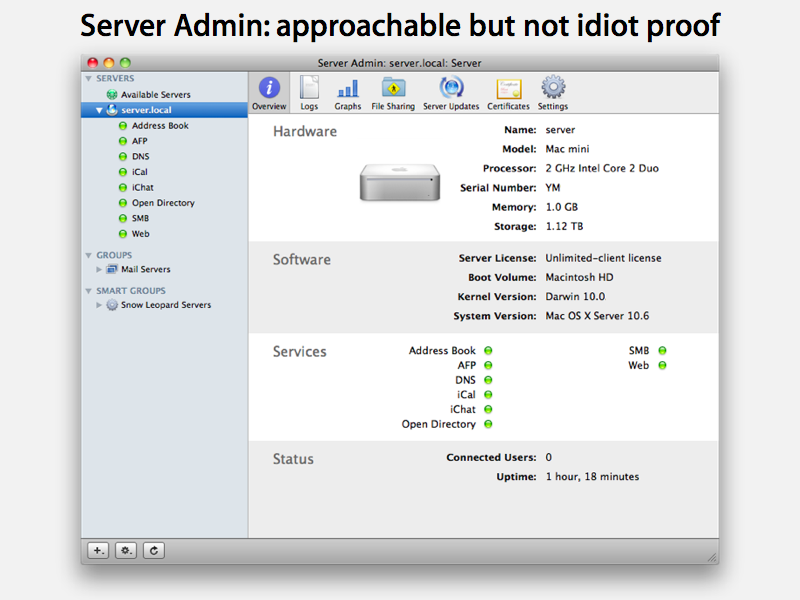Collapse the server.local disclosure triangle
This screenshot has width=800, height=600.
point(99,110)
